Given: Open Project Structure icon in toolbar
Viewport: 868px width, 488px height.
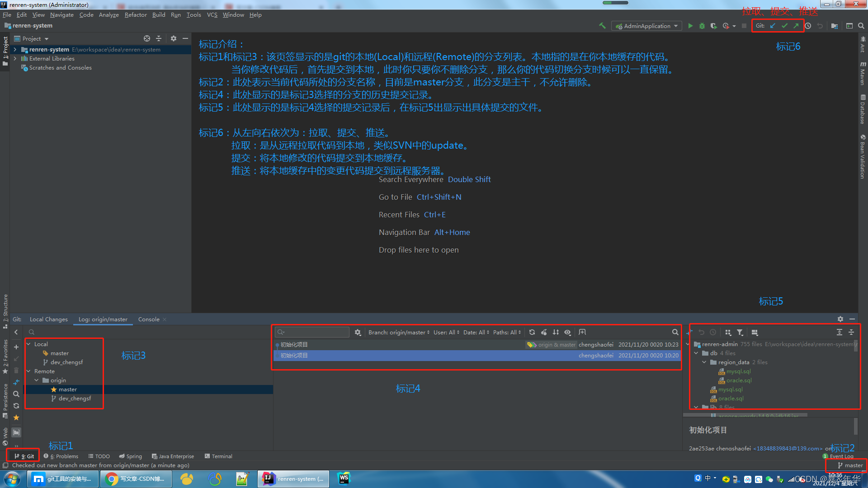Looking at the screenshot, I should click(835, 26).
